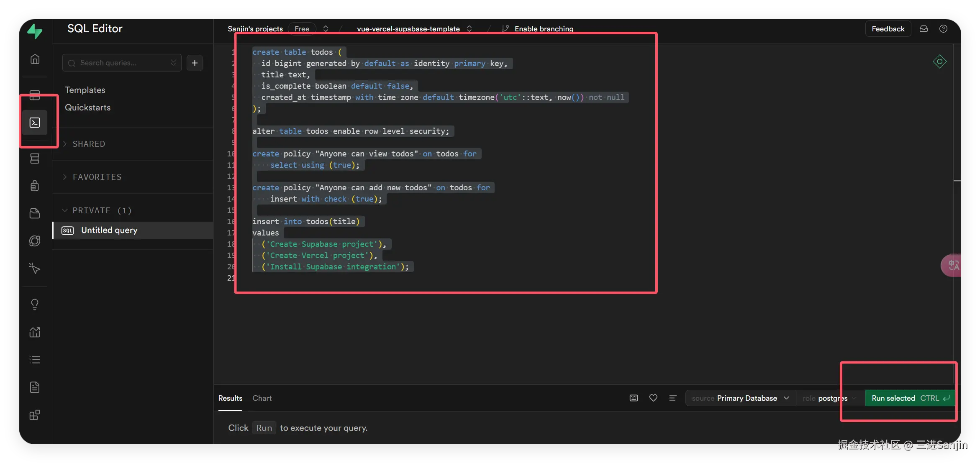This screenshot has height=463, width=980.
Task: Open the Storage icon in sidebar
Action: (35, 213)
